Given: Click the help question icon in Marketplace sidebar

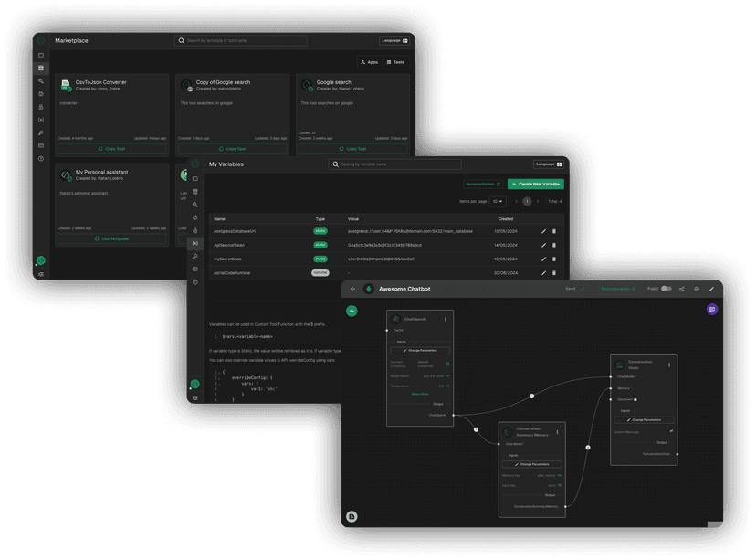Looking at the screenshot, I should [x=41, y=158].
